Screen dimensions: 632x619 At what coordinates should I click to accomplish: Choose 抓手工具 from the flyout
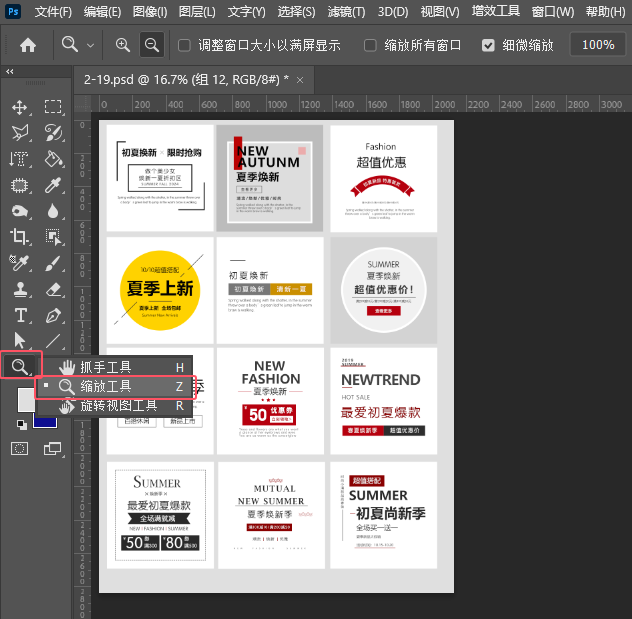click(105, 367)
